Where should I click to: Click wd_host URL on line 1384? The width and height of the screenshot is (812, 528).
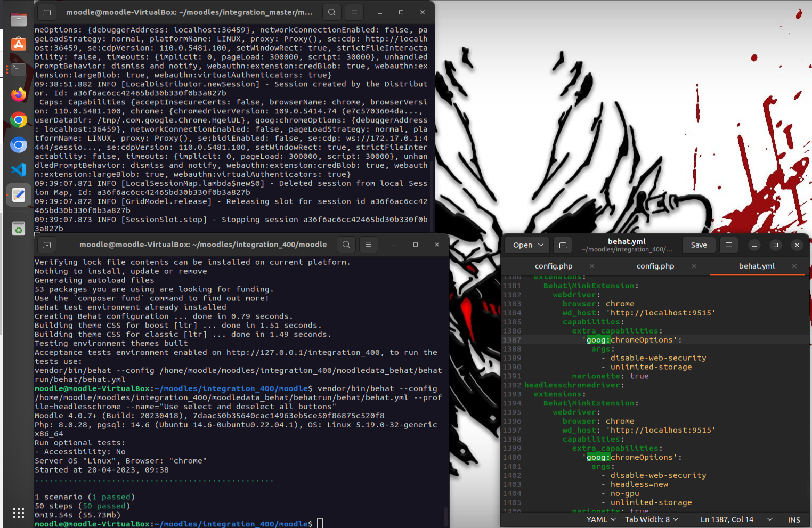(x=661, y=313)
